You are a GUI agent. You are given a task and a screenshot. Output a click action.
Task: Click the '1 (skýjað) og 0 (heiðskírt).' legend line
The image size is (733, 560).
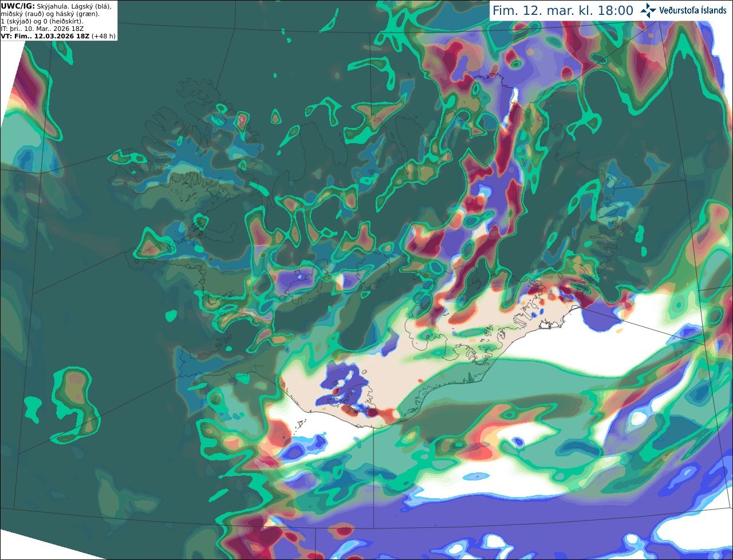pyautogui.click(x=42, y=21)
